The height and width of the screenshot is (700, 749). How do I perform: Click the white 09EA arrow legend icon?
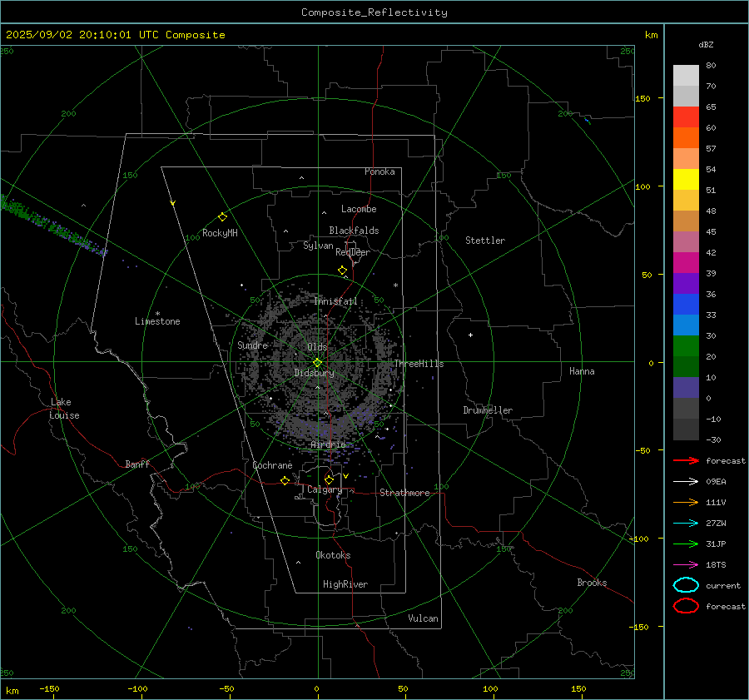(x=686, y=482)
